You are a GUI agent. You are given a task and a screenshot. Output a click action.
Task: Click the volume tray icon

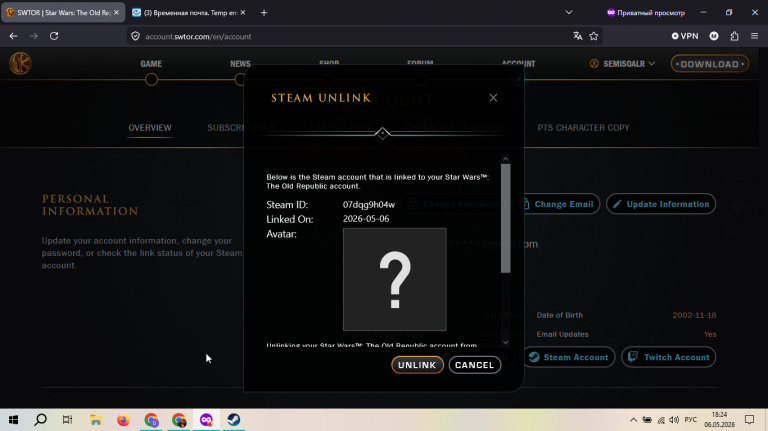(674, 420)
